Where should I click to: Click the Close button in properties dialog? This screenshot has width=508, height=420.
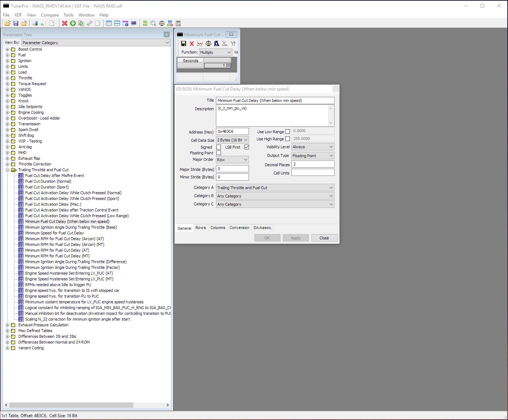[x=324, y=238]
